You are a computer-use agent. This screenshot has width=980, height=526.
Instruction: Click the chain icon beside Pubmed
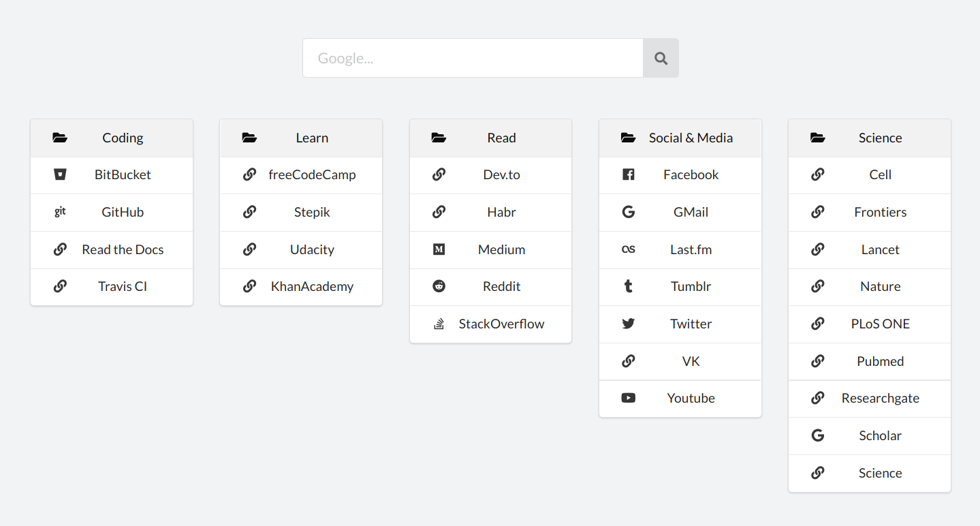click(x=817, y=361)
